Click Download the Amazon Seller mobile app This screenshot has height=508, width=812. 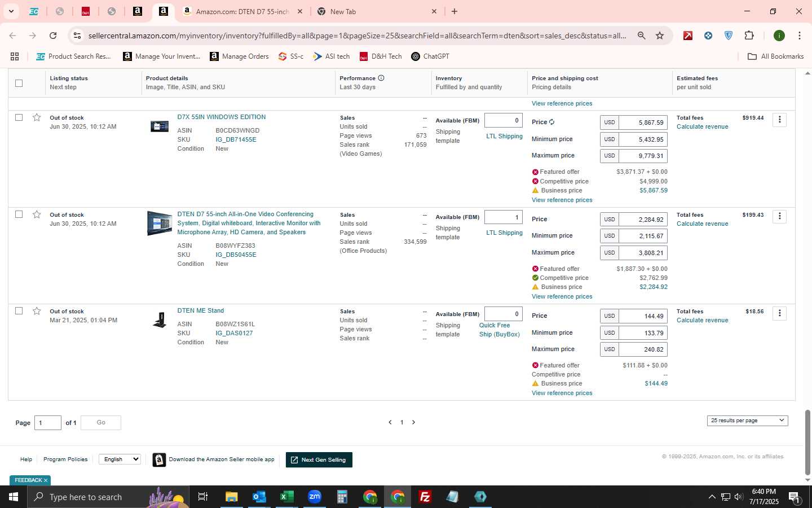pyautogui.click(x=214, y=459)
